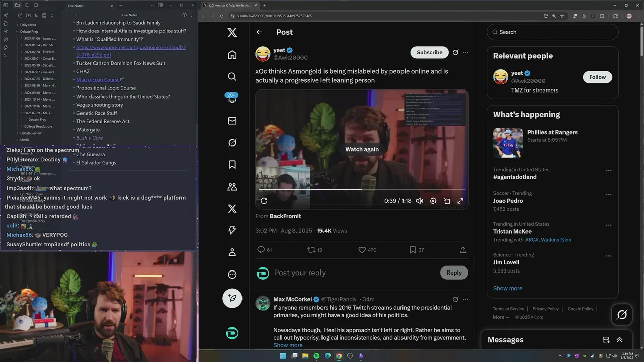Like the post with 470 likes

point(362,250)
